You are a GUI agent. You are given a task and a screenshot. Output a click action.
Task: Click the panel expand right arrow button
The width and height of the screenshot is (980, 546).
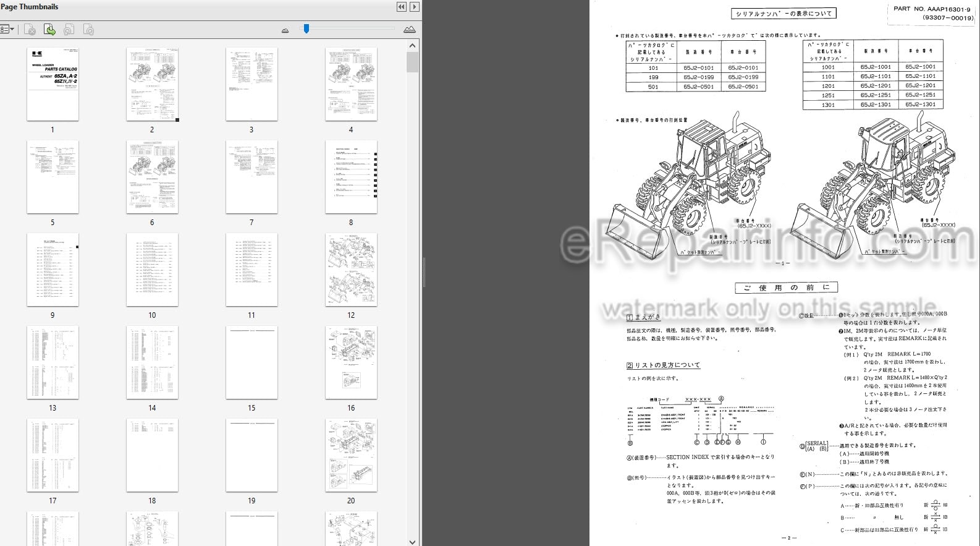[415, 7]
